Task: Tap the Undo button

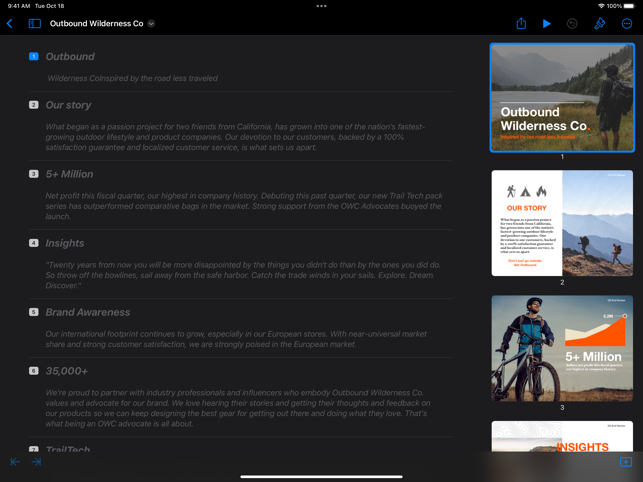Action: tap(572, 23)
